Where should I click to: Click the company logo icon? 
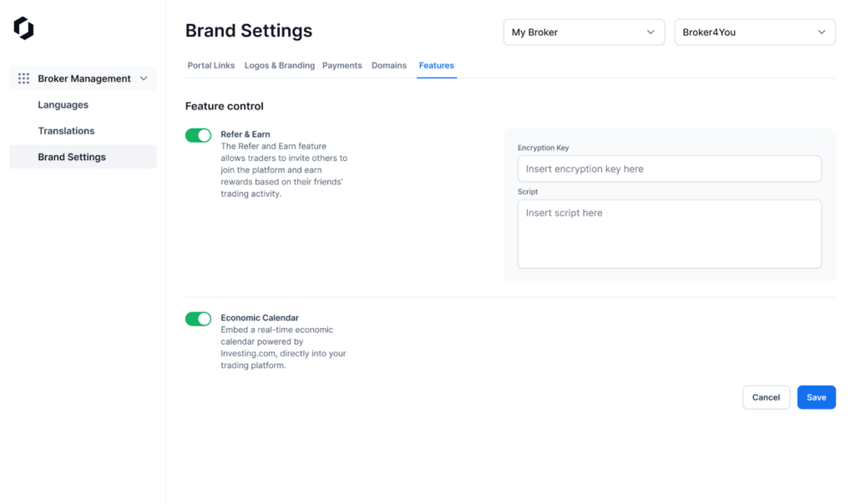pos(23,28)
